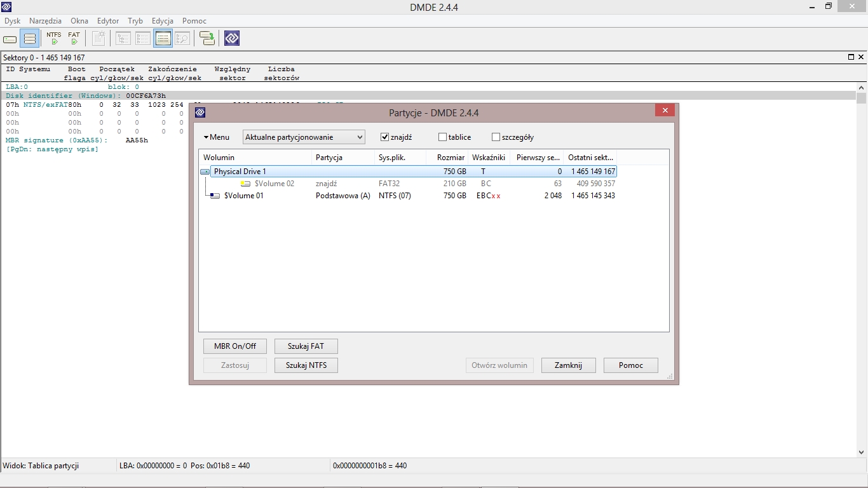This screenshot has width=868, height=488.
Task: Click the MBR On/Off button
Action: click(x=235, y=346)
